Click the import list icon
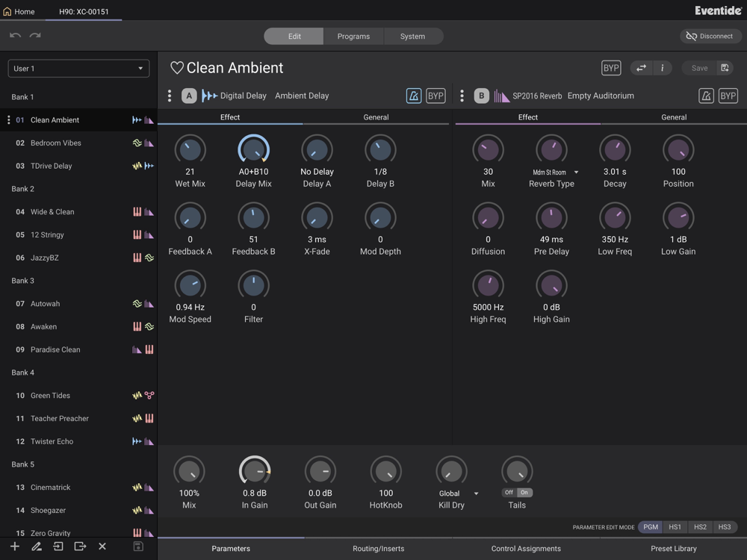This screenshot has height=560, width=747. click(x=58, y=547)
